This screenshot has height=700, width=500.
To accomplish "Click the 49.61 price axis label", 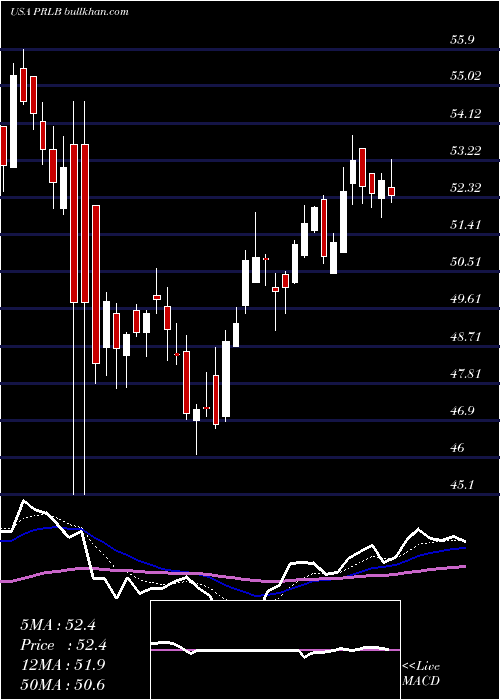I will point(466,299).
